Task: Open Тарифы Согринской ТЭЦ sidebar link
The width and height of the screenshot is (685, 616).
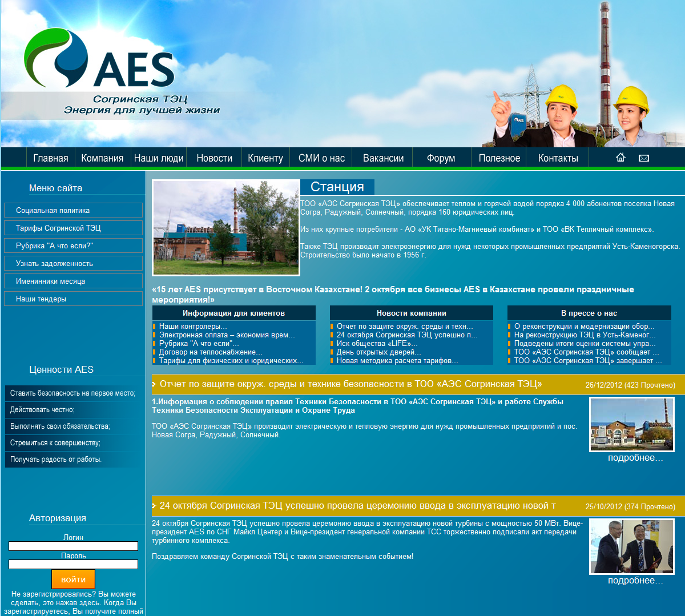Action: coord(73,228)
